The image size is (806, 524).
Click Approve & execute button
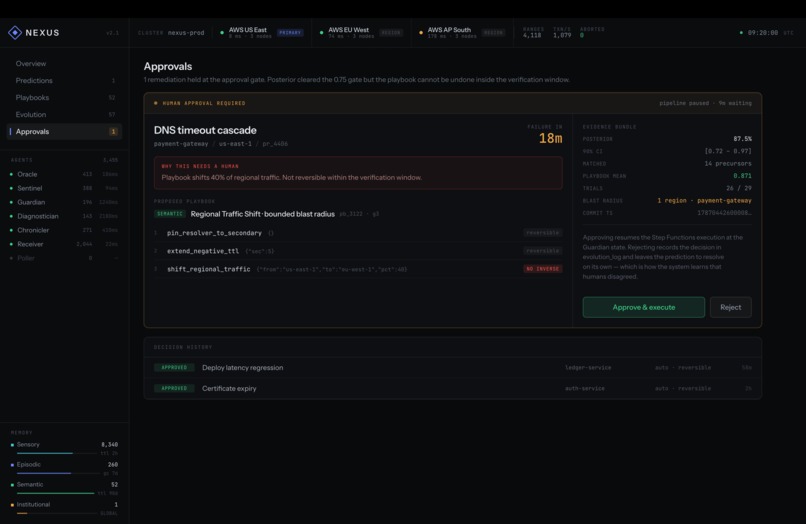point(644,307)
